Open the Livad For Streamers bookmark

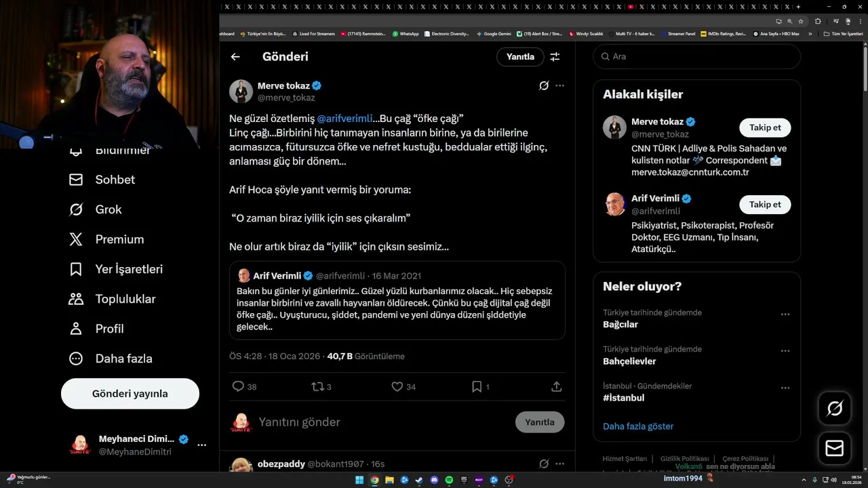coord(313,33)
